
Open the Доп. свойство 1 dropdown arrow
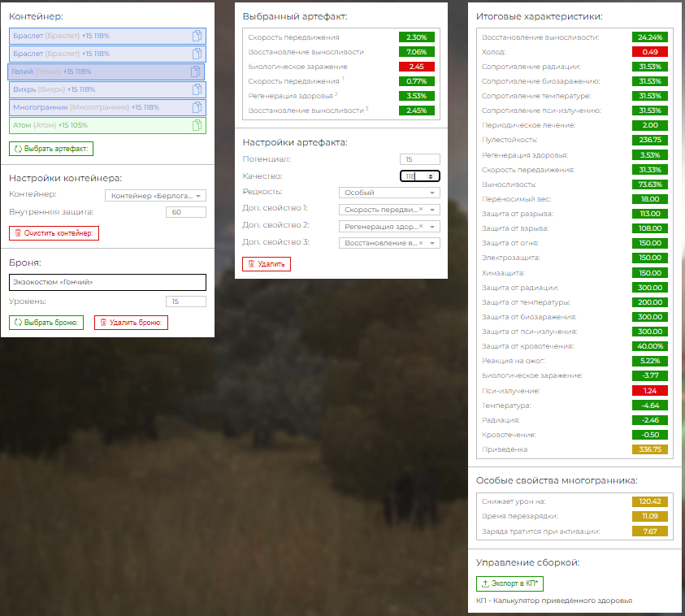[432, 210]
